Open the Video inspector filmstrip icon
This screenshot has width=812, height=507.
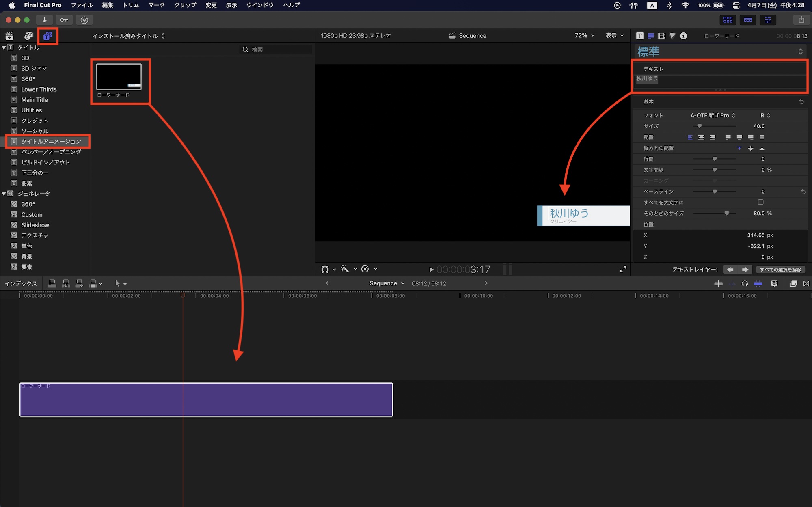click(x=662, y=36)
